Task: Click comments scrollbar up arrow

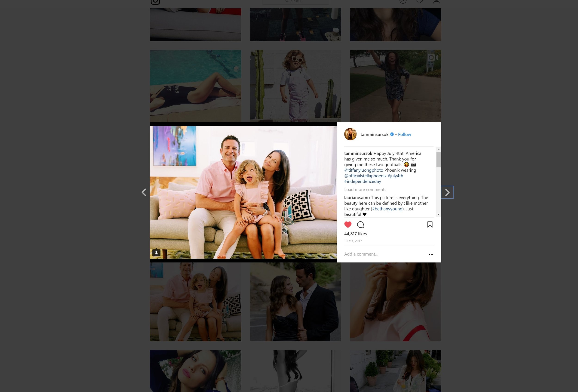Action: 439,149
